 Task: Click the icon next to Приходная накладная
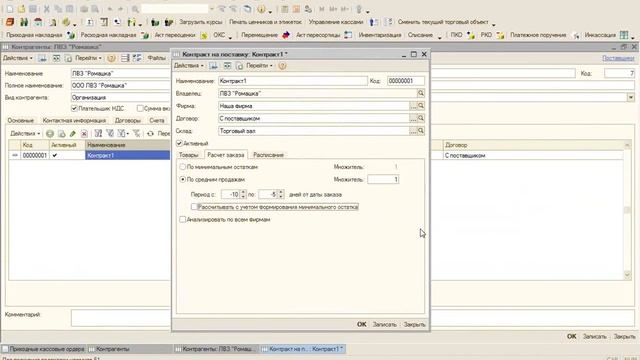[71, 35]
